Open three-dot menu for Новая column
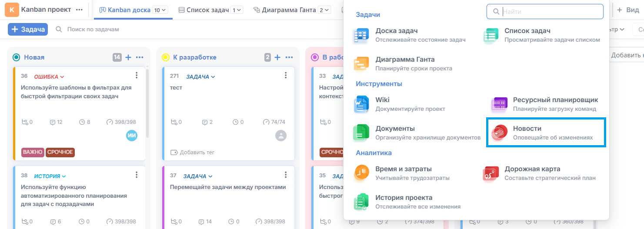 [140, 57]
